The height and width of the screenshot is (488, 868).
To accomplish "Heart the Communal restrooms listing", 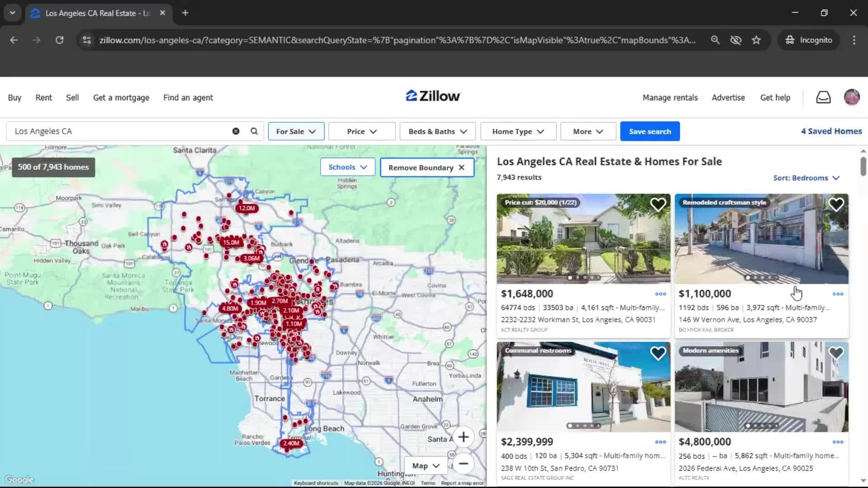I will point(658,353).
